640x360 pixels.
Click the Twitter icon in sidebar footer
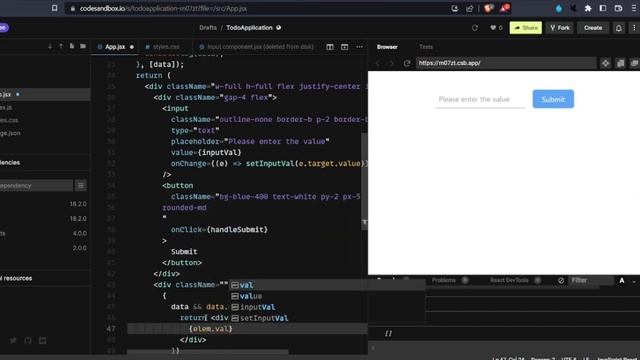point(13,340)
